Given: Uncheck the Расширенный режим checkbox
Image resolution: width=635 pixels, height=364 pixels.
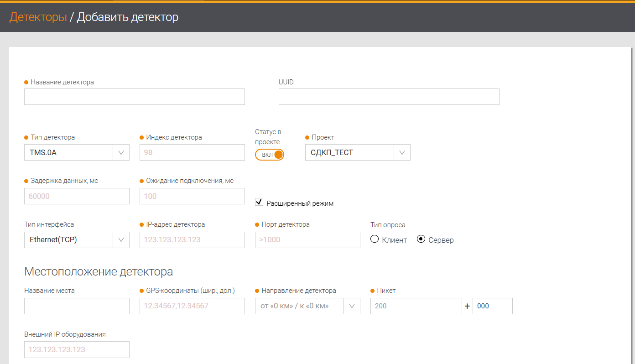Looking at the screenshot, I should (x=259, y=202).
